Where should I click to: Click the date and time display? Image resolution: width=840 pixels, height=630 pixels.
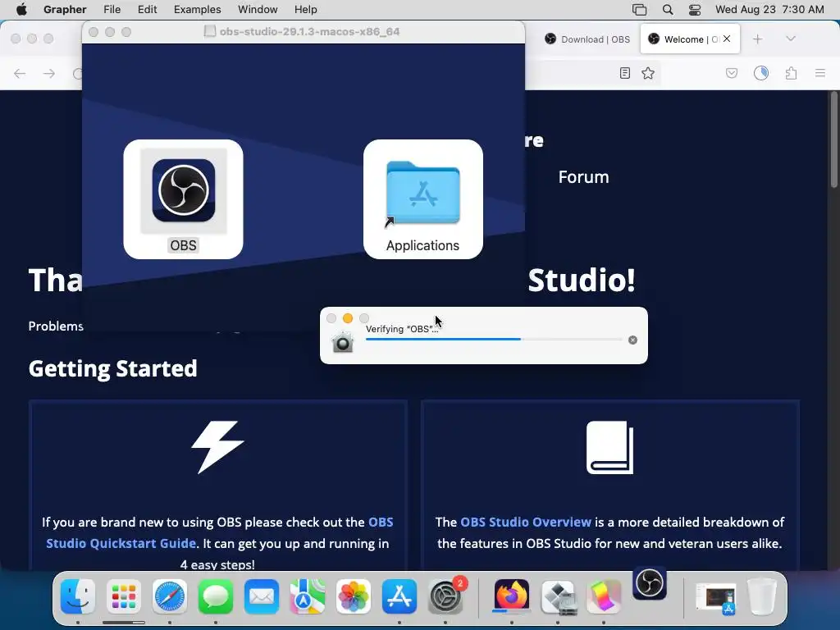[x=769, y=10]
